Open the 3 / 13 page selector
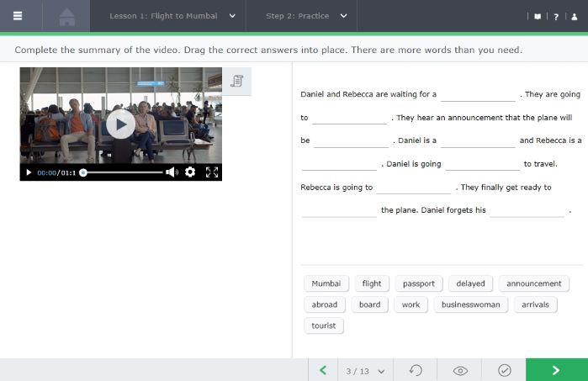This screenshot has height=381, width=588. click(365, 370)
